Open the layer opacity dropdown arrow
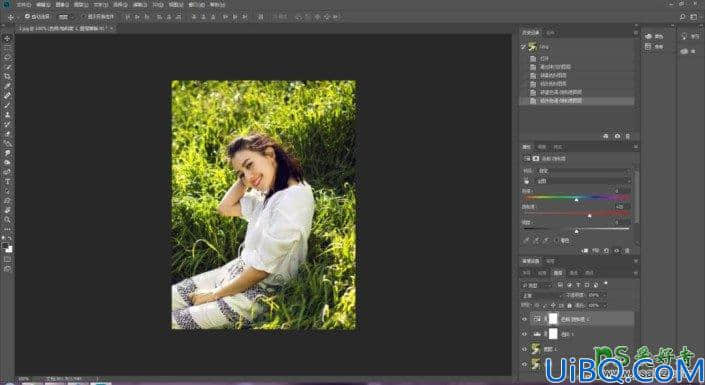This screenshot has width=705, height=385. [x=604, y=295]
